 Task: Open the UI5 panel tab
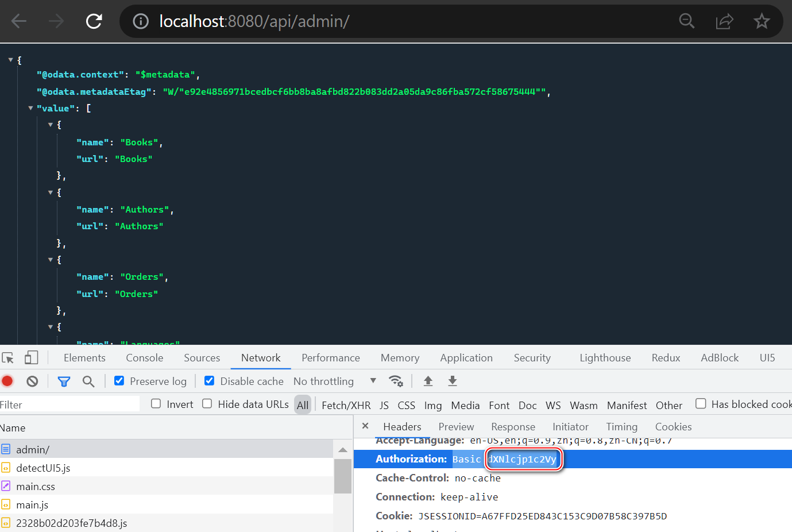click(x=767, y=358)
